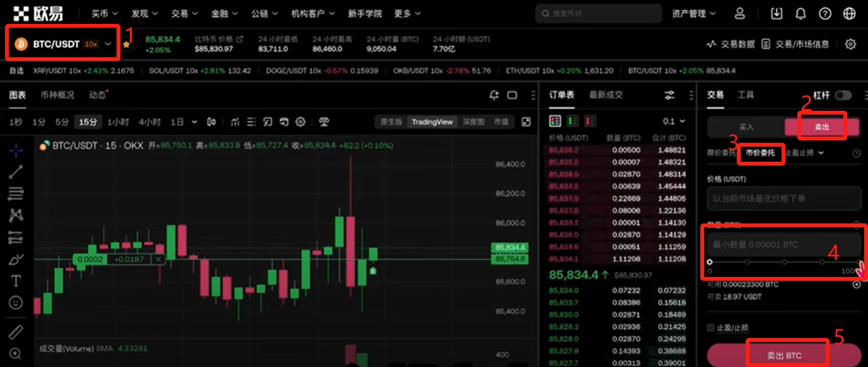The height and width of the screenshot is (367, 868).
Task: Open the 止盈止损 order type dropdown
Action: [805, 153]
